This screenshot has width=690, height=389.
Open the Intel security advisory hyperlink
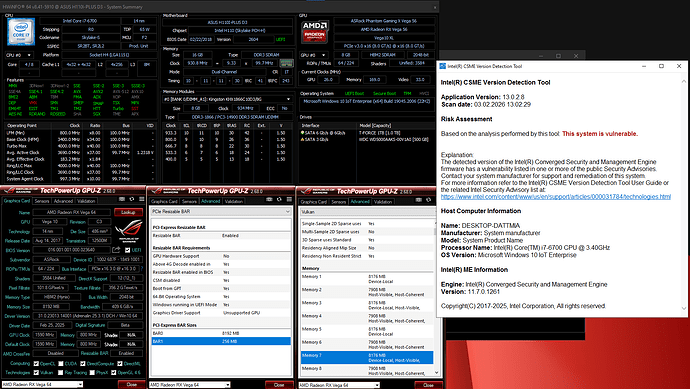(556, 197)
